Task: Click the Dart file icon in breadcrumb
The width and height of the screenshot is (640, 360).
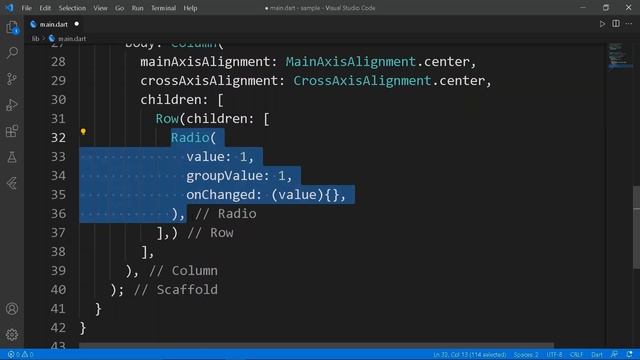Action: tap(52, 38)
